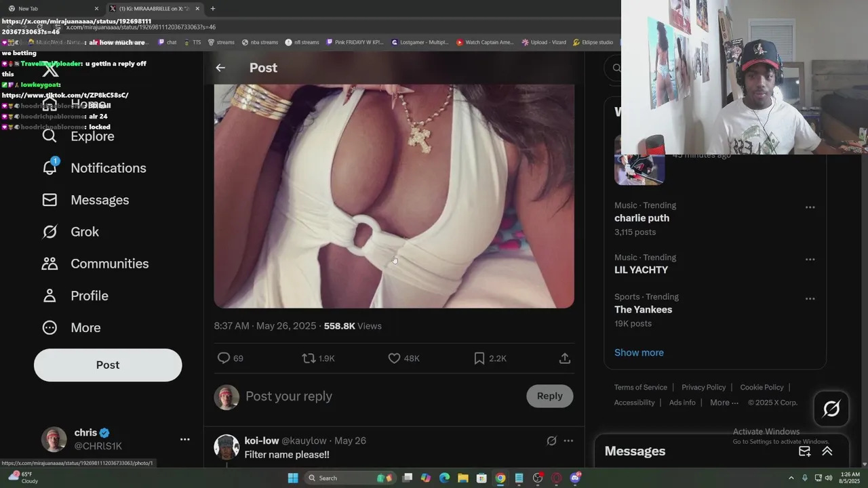Viewport: 868px width, 488px height.
Task: Open more options on koi-low's reply
Action: (x=568, y=441)
